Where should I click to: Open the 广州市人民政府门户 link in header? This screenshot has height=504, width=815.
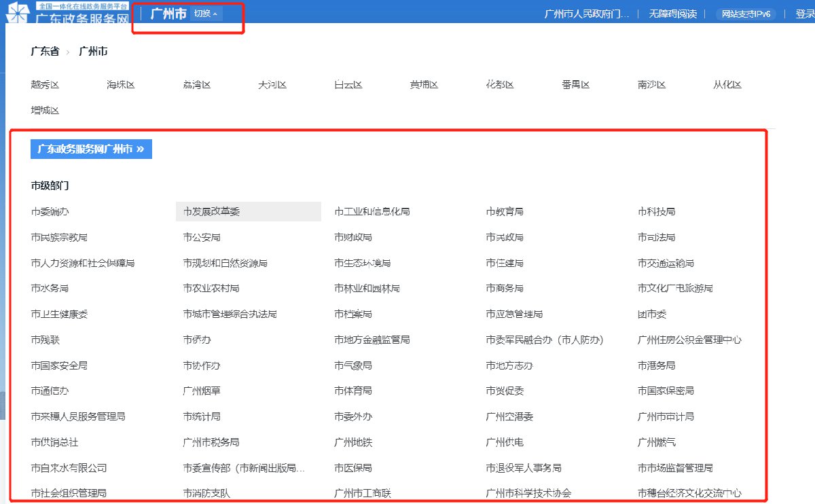(587, 14)
